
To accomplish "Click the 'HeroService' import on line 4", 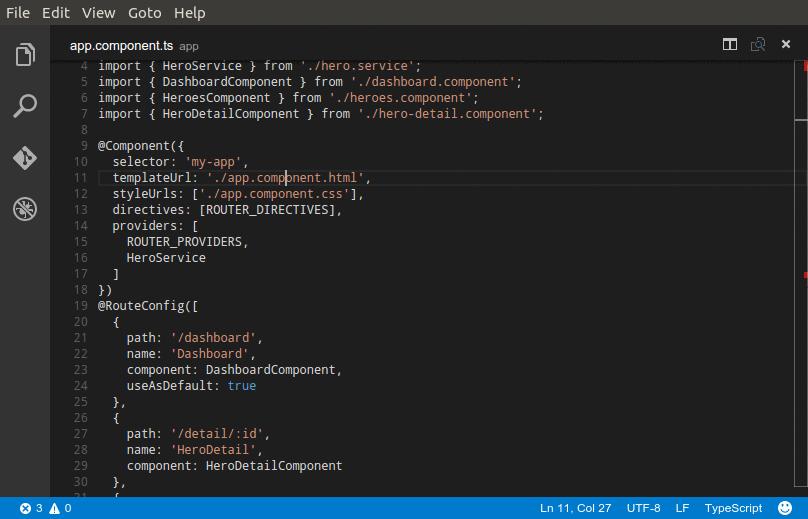I will pyautogui.click(x=202, y=66).
